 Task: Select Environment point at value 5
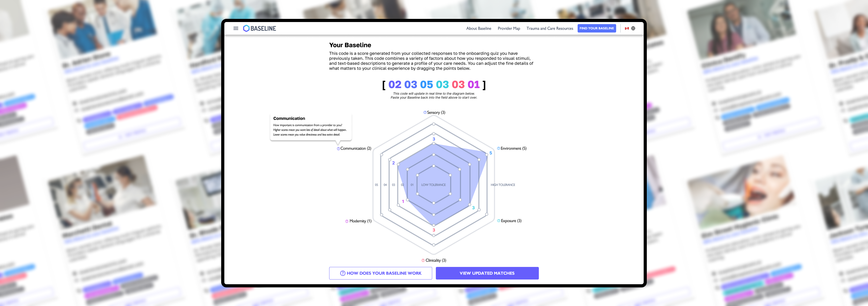[487, 154]
